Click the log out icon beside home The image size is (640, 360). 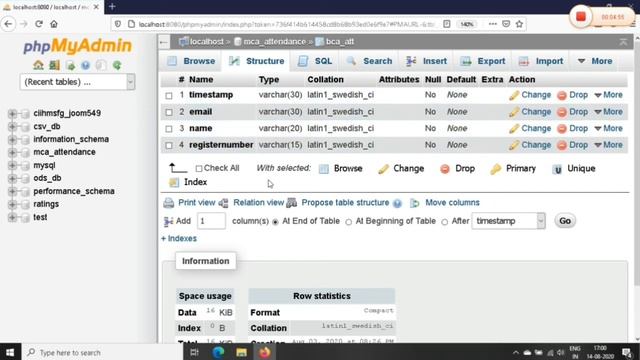54,65
